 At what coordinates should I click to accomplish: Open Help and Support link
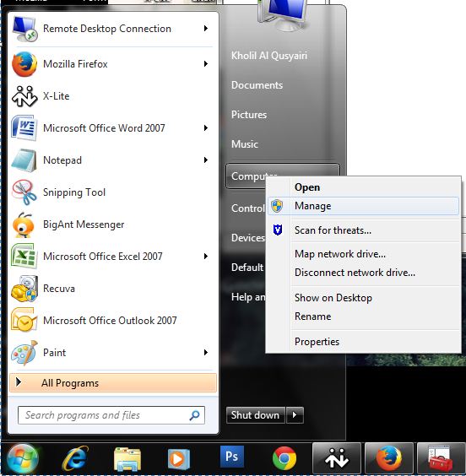pyautogui.click(x=248, y=297)
